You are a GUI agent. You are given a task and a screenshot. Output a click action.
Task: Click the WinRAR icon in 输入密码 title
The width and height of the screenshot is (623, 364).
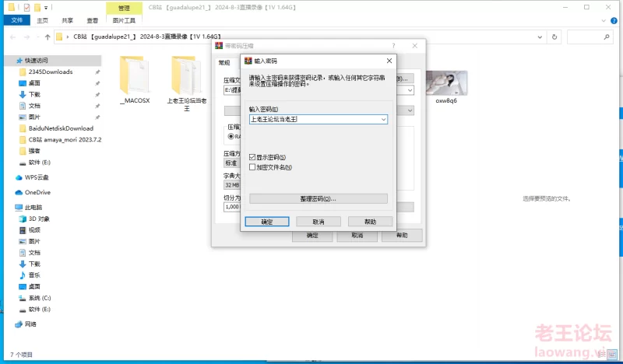(x=248, y=61)
